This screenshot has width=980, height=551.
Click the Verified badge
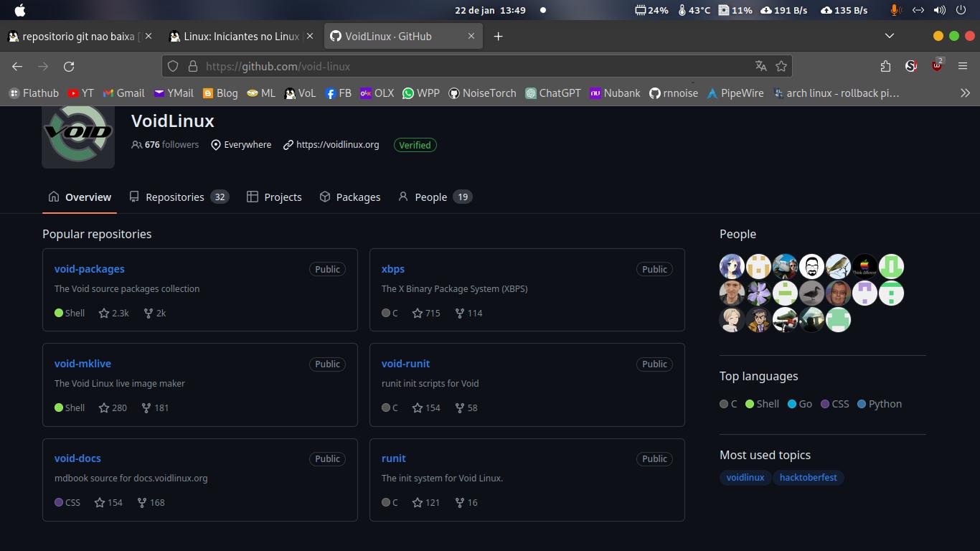[415, 145]
